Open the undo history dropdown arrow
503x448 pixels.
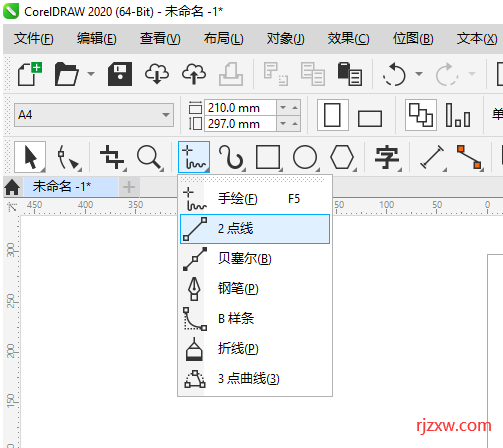click(419, 74)
